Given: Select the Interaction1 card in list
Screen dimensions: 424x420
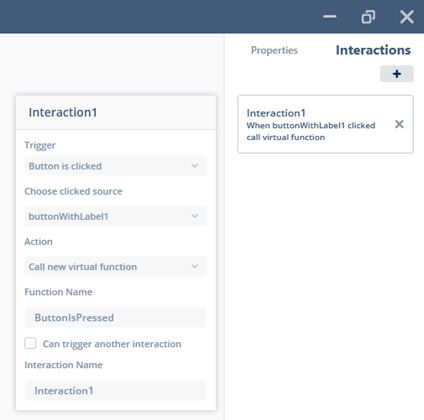Looking at the screenshot, I should (x=325, y=124).
